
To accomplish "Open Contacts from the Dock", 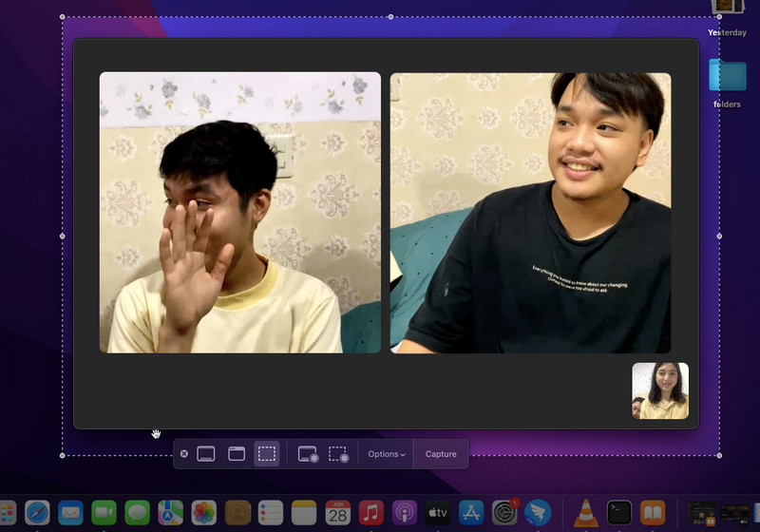I will 237,513.
